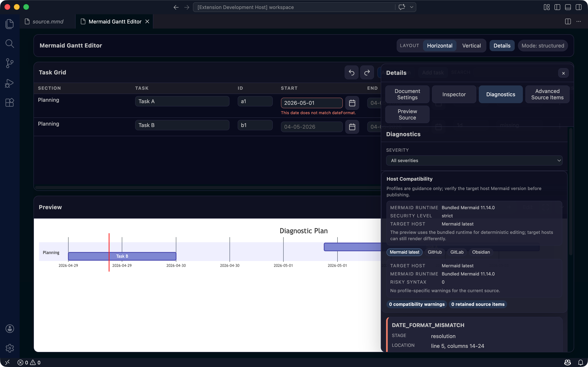Click the Preview Source button
Image resolution: width=588 pixels, height=367 pixels.
[407, 114]
